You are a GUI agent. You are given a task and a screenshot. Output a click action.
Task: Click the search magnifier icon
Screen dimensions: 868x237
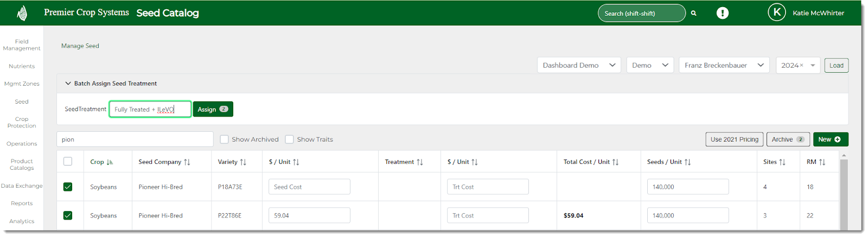point(693,13)
